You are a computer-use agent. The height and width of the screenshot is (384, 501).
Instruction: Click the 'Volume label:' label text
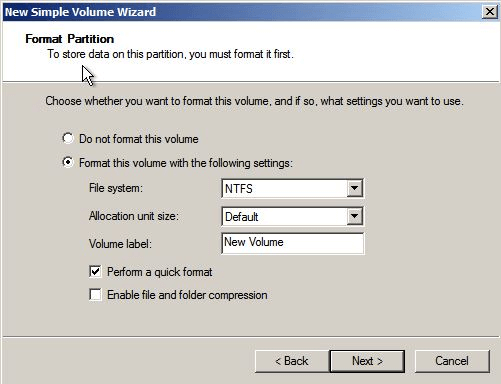(x=120, y=244)
